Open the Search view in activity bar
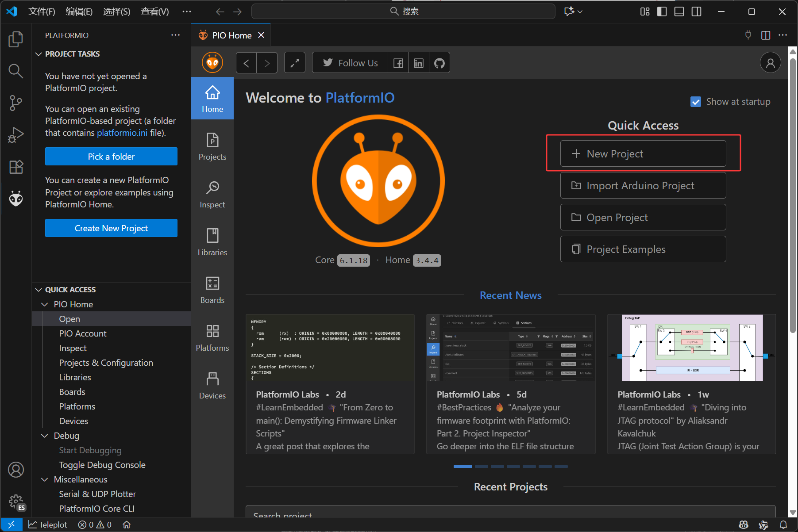 click(16, 71)
